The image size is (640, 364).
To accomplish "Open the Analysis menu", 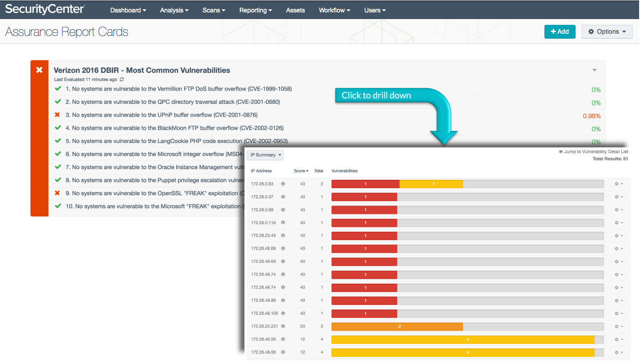I will 174,10.
